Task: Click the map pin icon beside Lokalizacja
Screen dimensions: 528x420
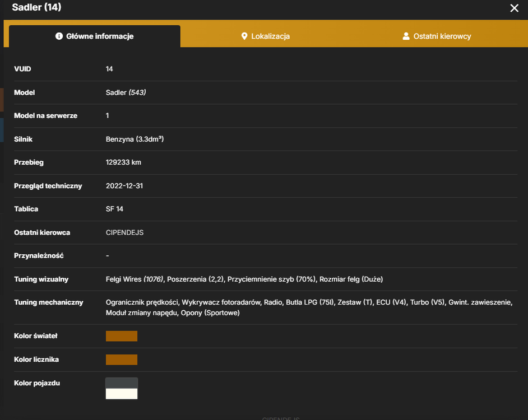Action: [244, 36]
